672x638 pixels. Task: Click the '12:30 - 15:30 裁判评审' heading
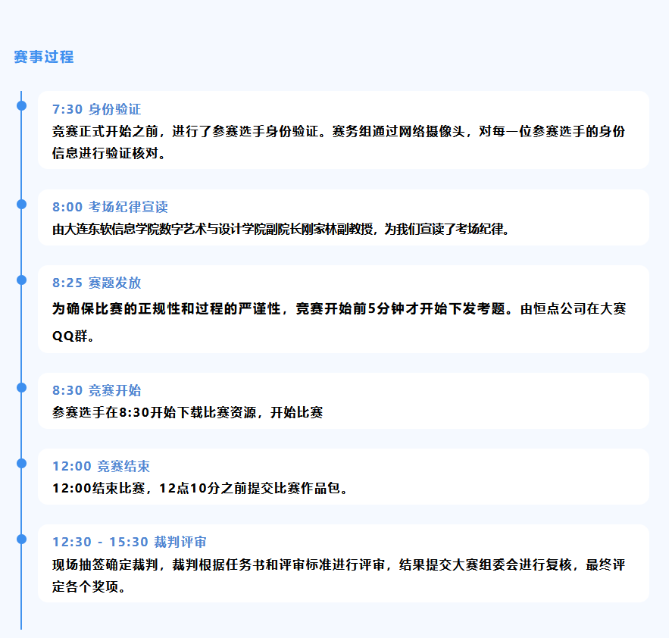(x=129, y=543)
